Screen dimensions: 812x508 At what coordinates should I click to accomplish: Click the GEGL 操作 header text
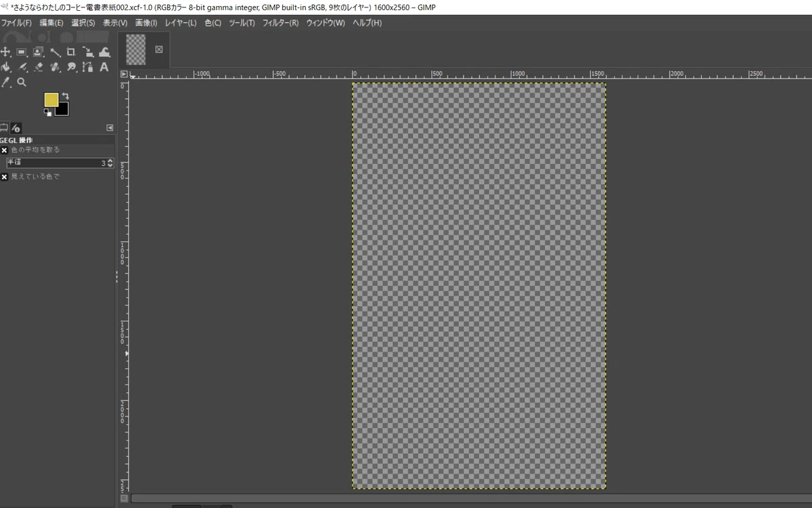[x=16, y=140]
